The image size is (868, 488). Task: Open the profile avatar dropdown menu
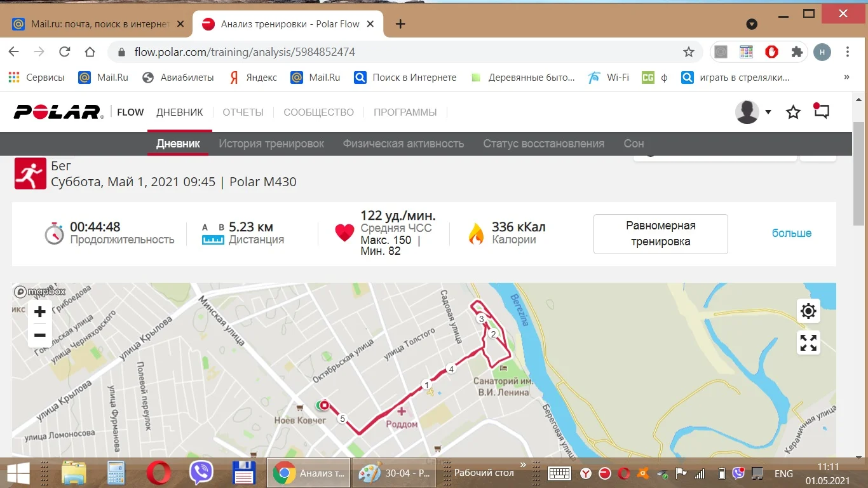(754, 112)
